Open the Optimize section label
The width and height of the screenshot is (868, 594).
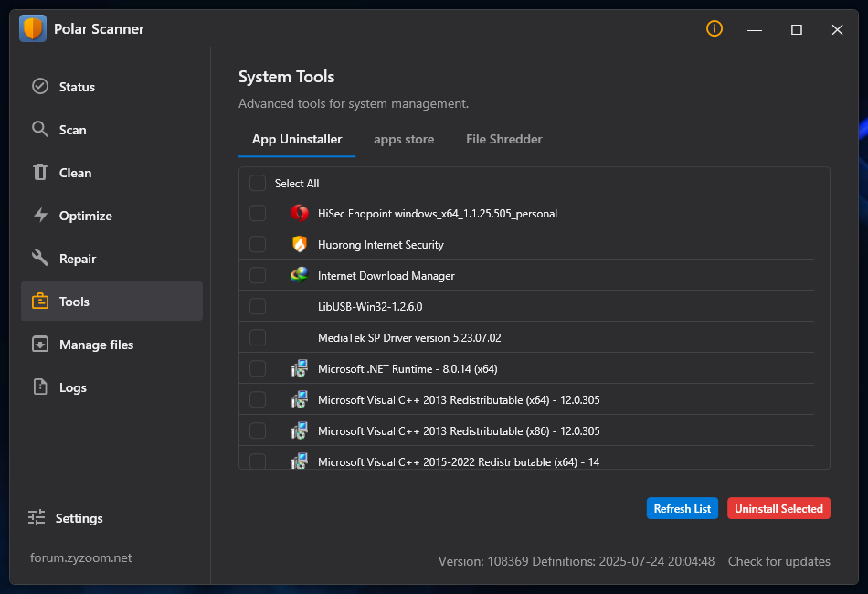(85, 216)
